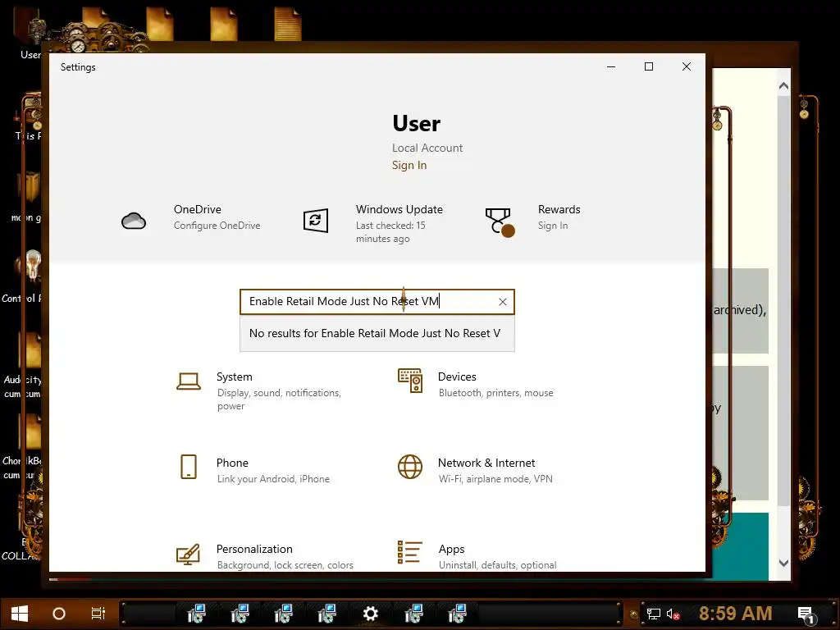Open the Apps category
This screenshot has width=840, height=630.
(477, 556)
